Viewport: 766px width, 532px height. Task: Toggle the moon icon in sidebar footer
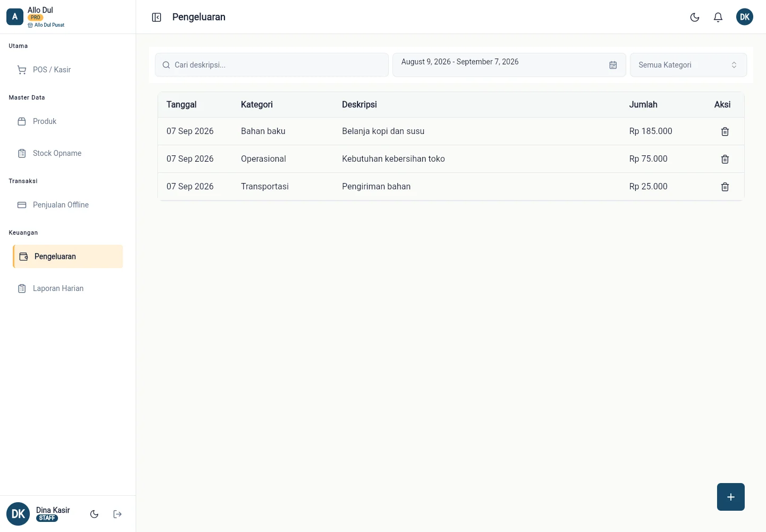coord(94,514)
